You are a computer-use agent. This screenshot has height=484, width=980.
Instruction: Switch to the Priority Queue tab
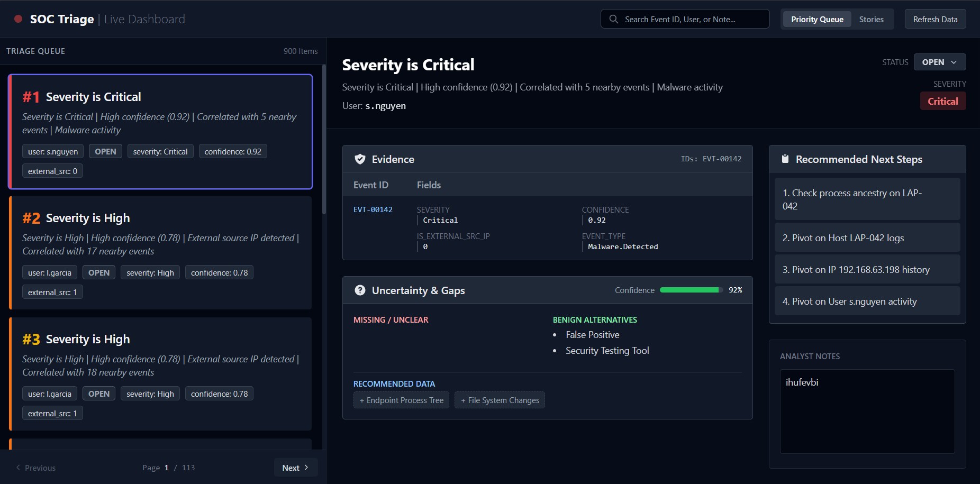tap(817, 19)
